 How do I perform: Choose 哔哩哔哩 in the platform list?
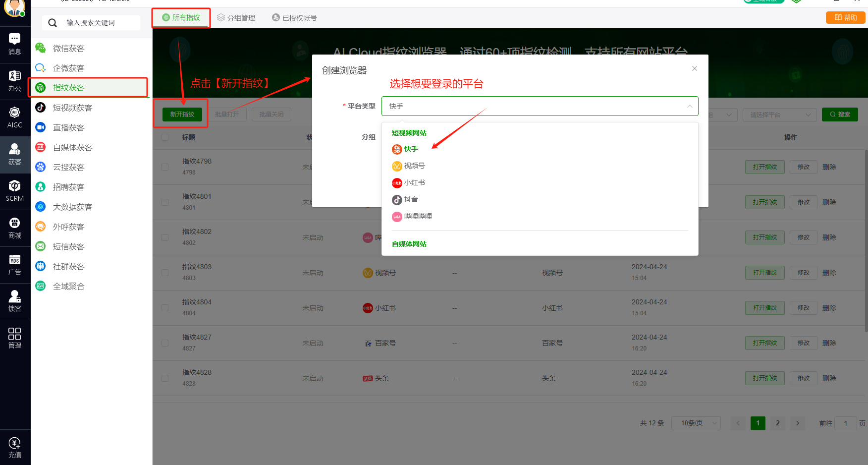[x=412, y=216]
